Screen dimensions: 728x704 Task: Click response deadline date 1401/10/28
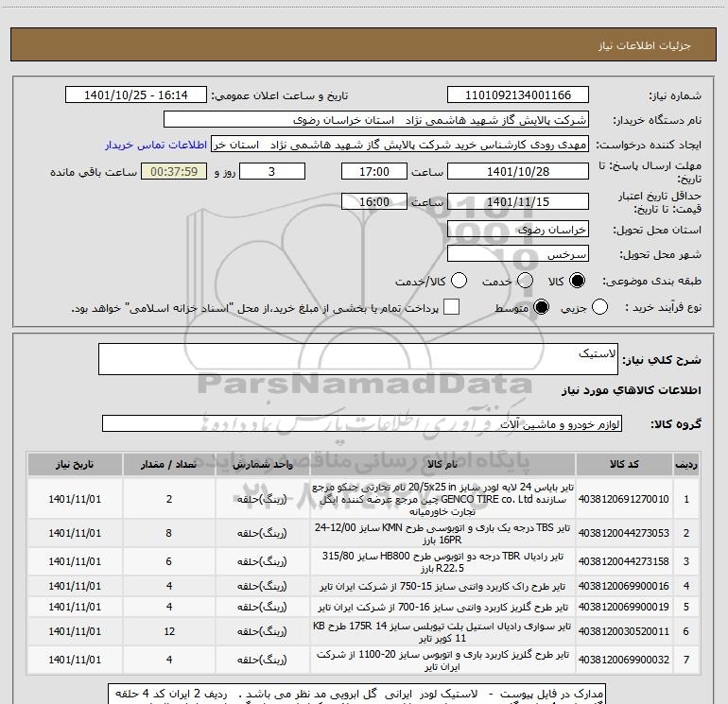coord(518,172)
